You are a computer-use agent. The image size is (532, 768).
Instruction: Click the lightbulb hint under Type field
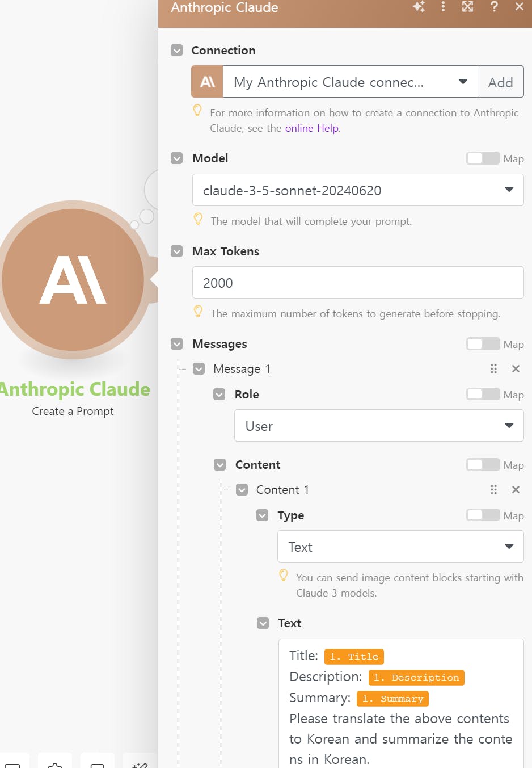click(x=284, y=576)
